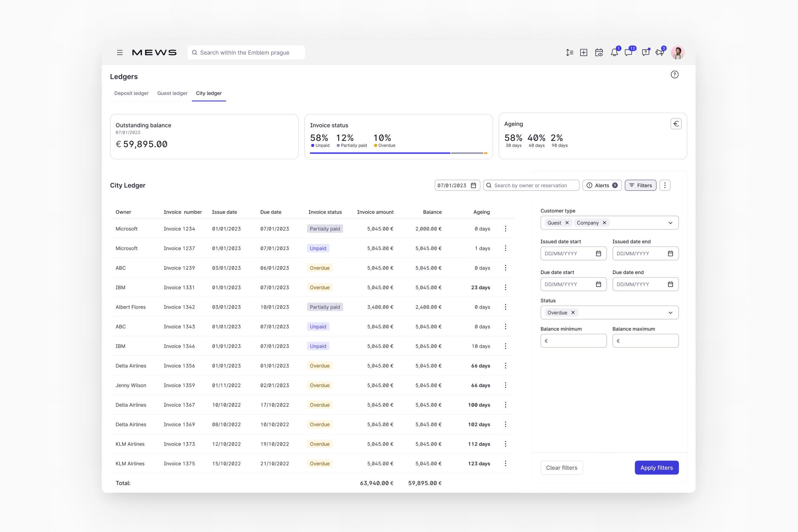Open the hamburger navigation menu
Viewport: 798px width, 532px height.
[x=120, y=53]
